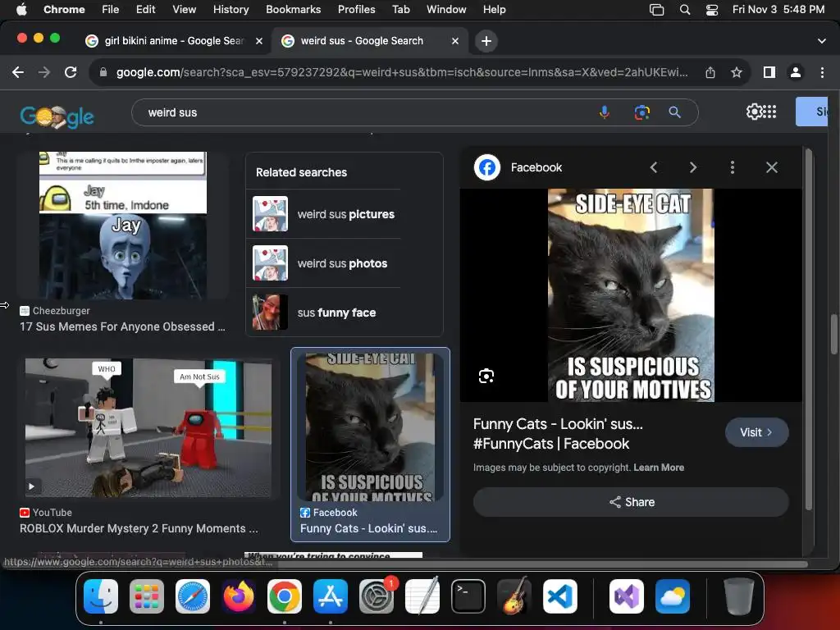The height and width of the screenshot is (630, 840).
Task: Open 17 Sus Memes Cheezburger result title
Action: pyautogui.click(x=123, y=326)
